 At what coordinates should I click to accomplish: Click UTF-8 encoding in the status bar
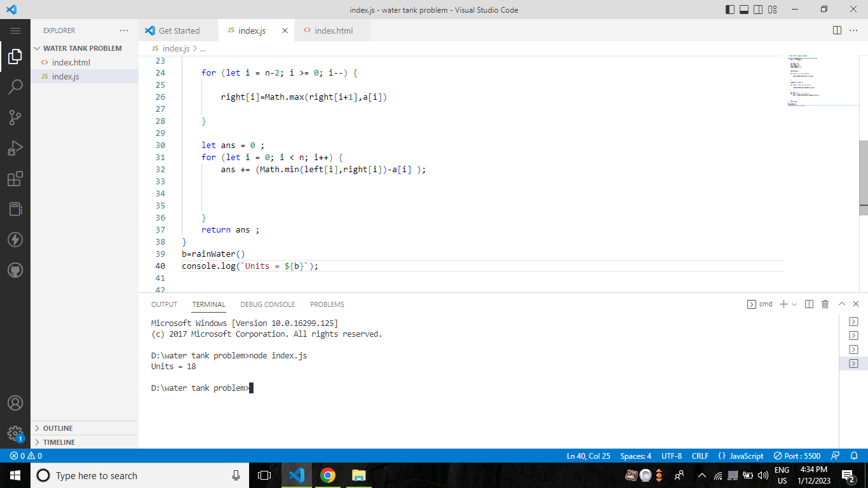(672, 456)
